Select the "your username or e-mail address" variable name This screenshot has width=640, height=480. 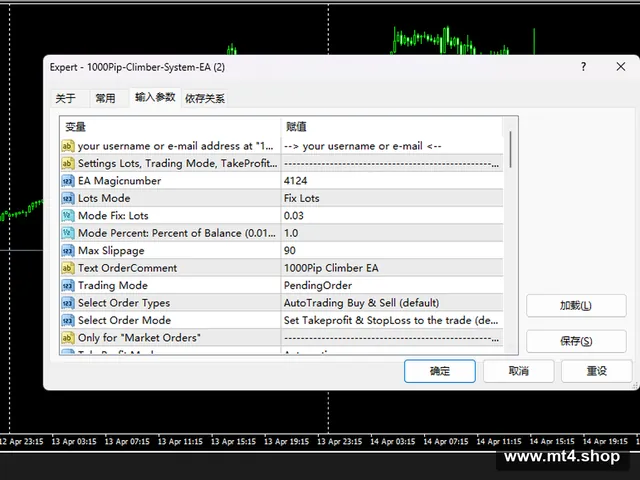176,146
